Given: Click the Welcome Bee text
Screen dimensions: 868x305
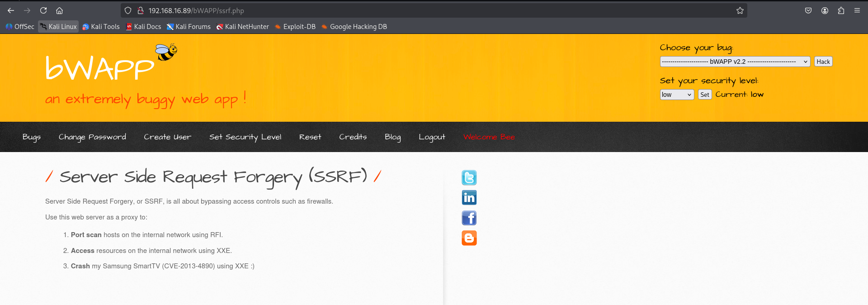Looking at the screenshot, I should [x=489, y=137].
